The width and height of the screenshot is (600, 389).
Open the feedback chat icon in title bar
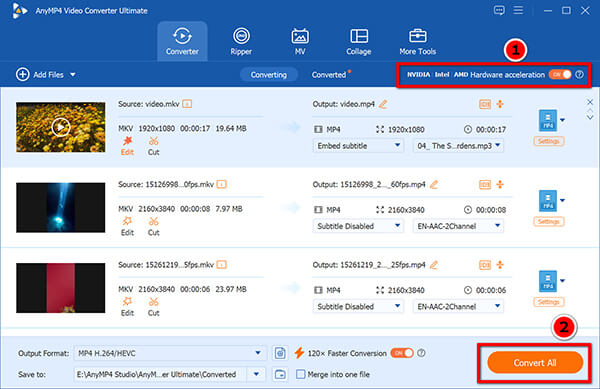499,10
